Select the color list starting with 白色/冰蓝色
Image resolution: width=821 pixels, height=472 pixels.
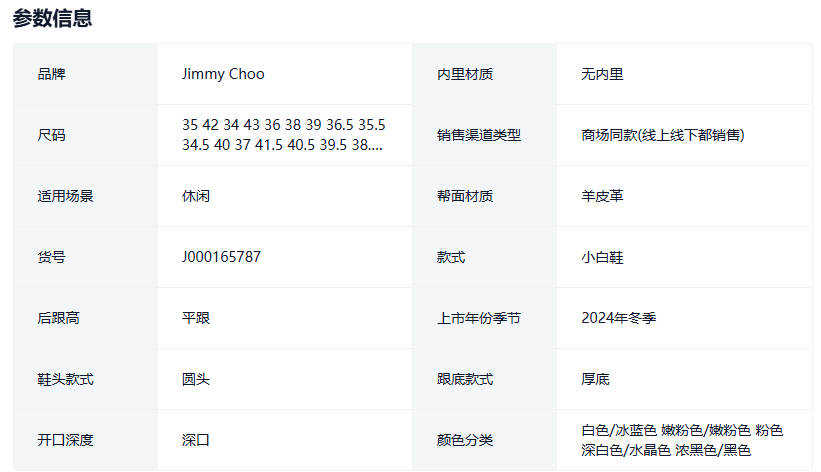click(x=682, y=440)
